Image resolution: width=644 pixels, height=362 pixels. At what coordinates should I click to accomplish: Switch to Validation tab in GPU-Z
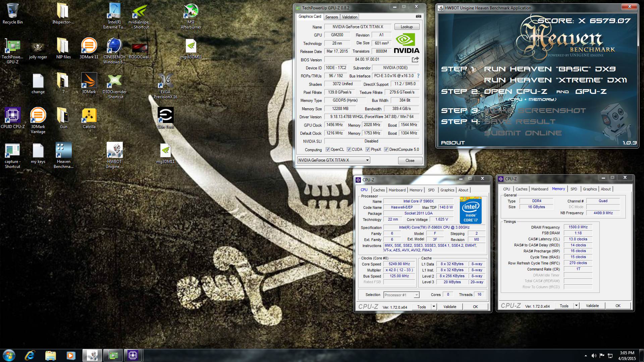click(350, 17)
